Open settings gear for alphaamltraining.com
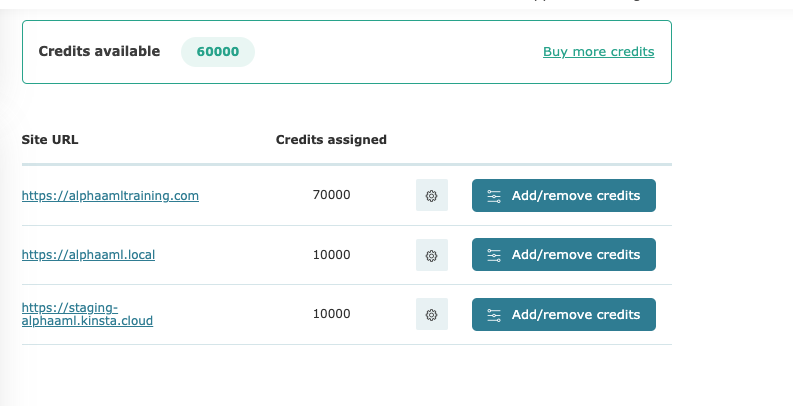 point(431,195)
